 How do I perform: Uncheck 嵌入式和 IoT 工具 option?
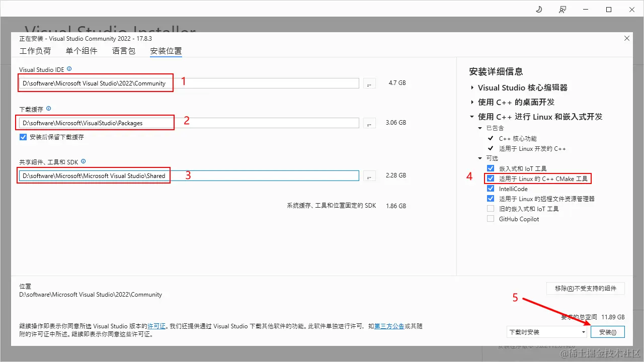[x=491, y=168]
